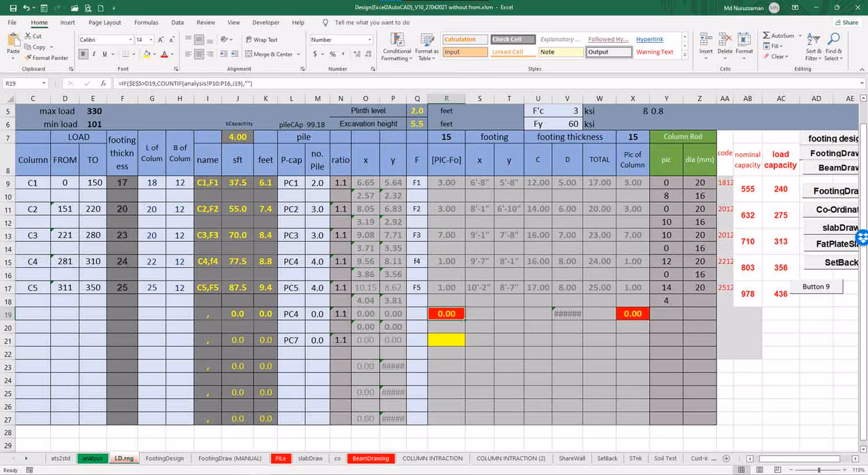Open the font color dropdown

(x=172, y=55)
